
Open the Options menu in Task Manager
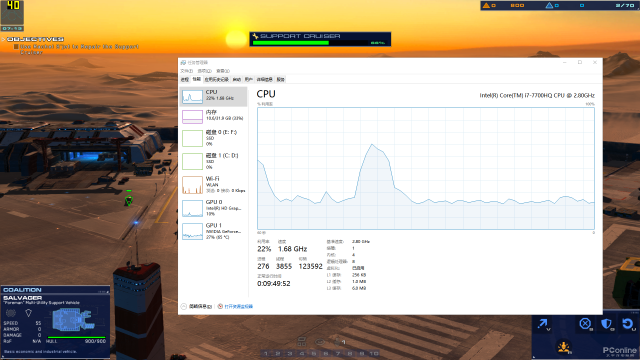coord(204,71)
